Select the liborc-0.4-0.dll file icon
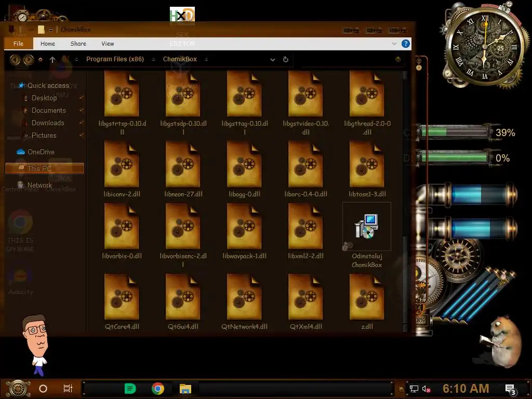Viewport: 532px width, 399px height. (305, 164)
